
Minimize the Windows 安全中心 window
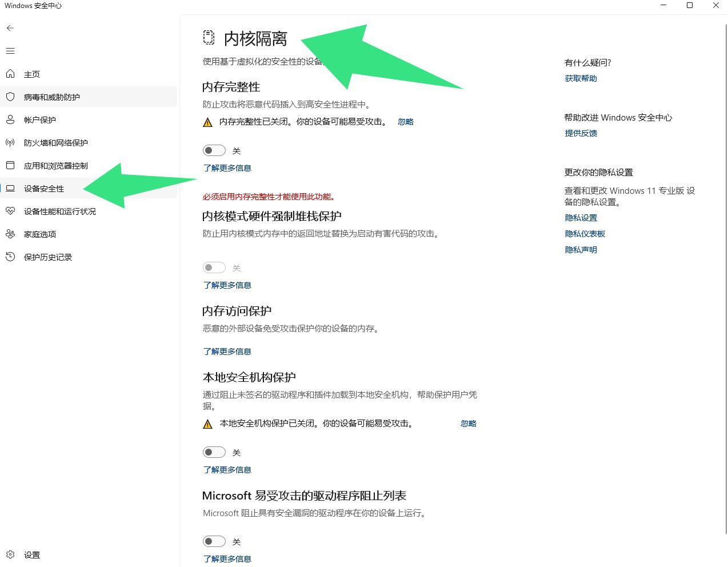point(663,6)
